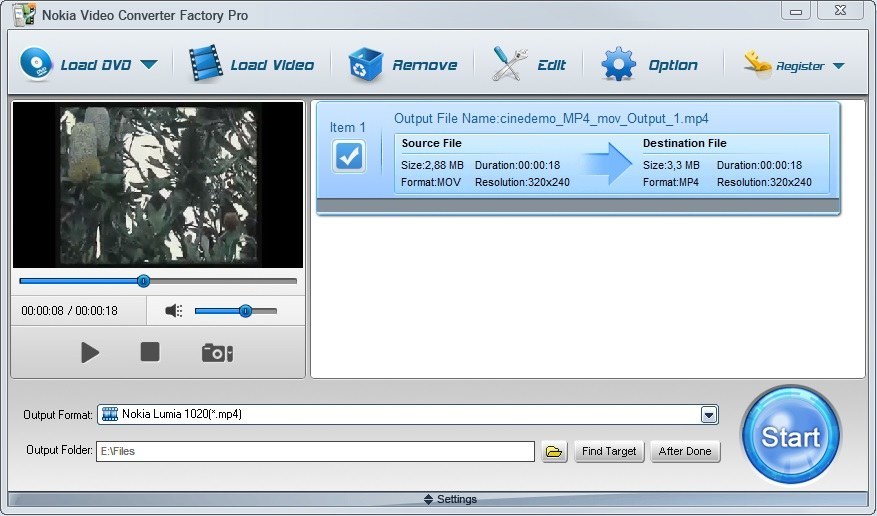This screenshot has height=516, width=877.
Task: Open the Option gear icon
Action: tap(618, 64)
